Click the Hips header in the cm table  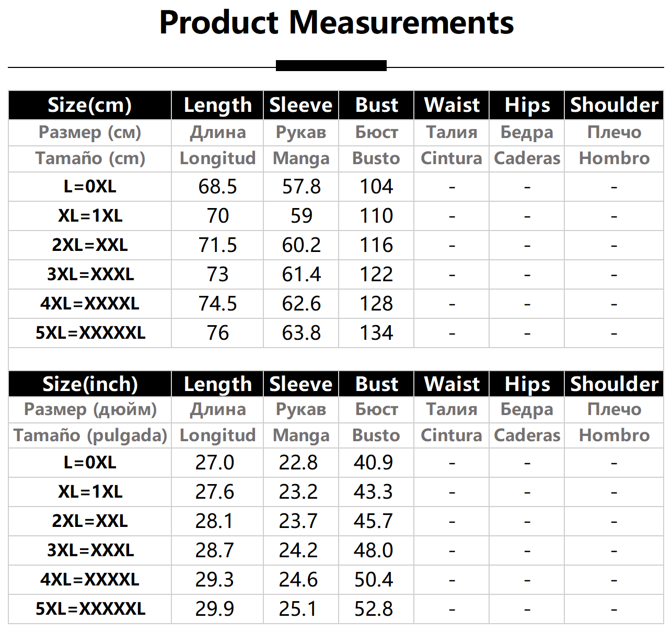click(x=527, y=105)
